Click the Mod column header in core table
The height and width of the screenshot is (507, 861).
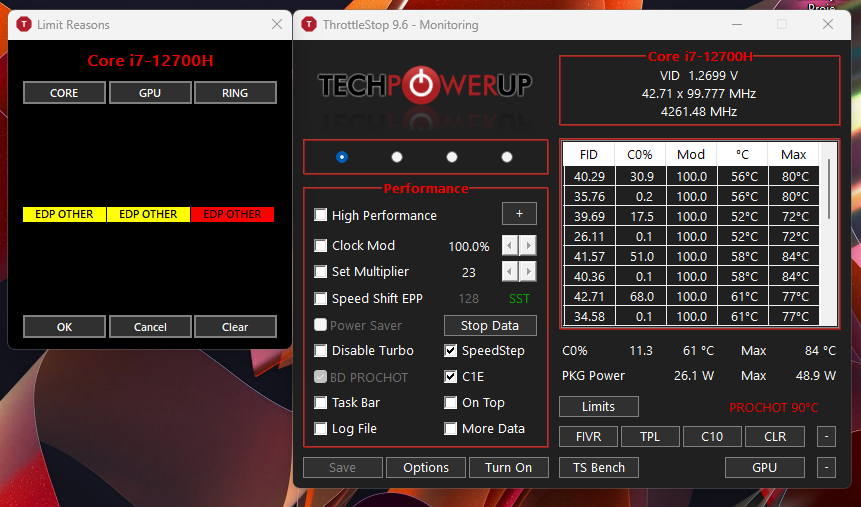pos(691,154)
